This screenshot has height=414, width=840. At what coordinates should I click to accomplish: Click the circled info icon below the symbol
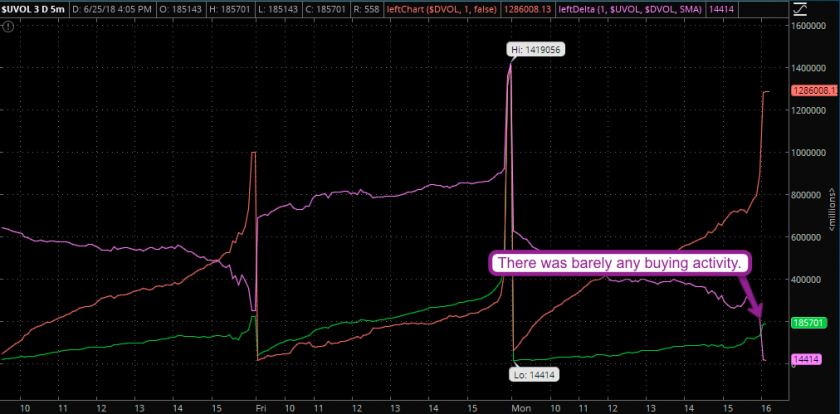(9, 26)
